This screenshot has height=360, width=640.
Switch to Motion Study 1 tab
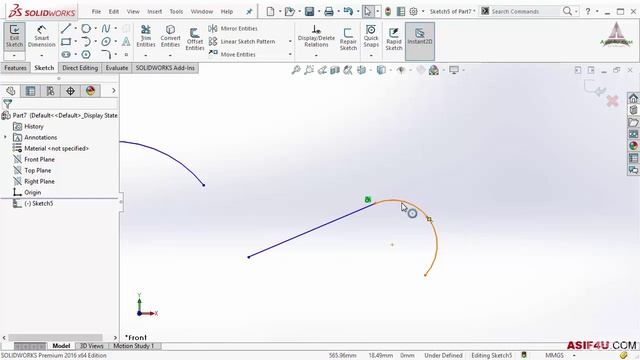click(134, 346)
